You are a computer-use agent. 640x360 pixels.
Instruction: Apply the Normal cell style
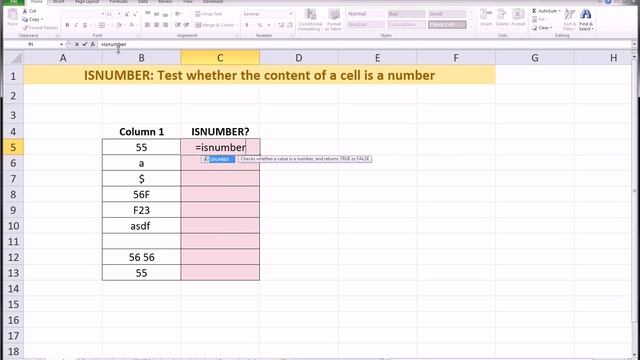(365, 14)
